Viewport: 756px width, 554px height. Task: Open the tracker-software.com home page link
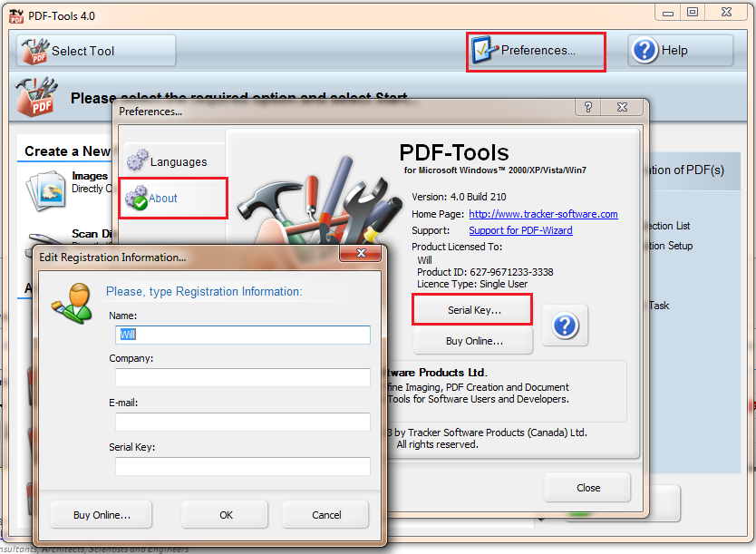coord(543,214)
